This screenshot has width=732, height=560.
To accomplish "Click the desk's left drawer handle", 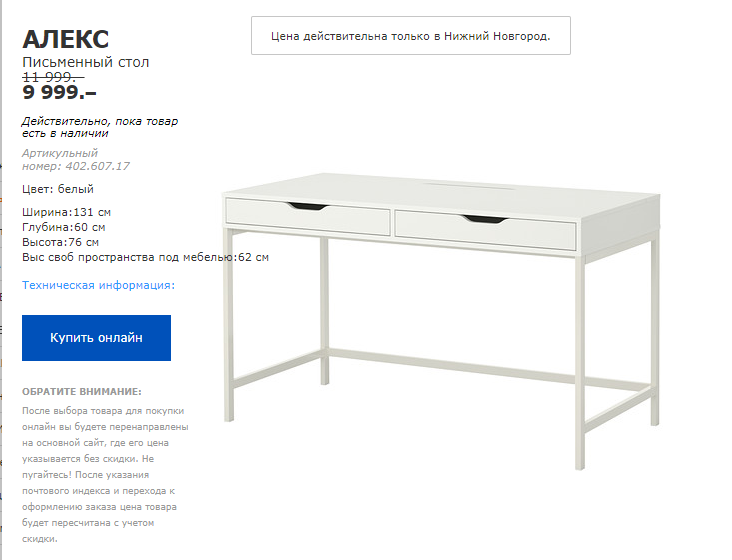I will (308, 206).
